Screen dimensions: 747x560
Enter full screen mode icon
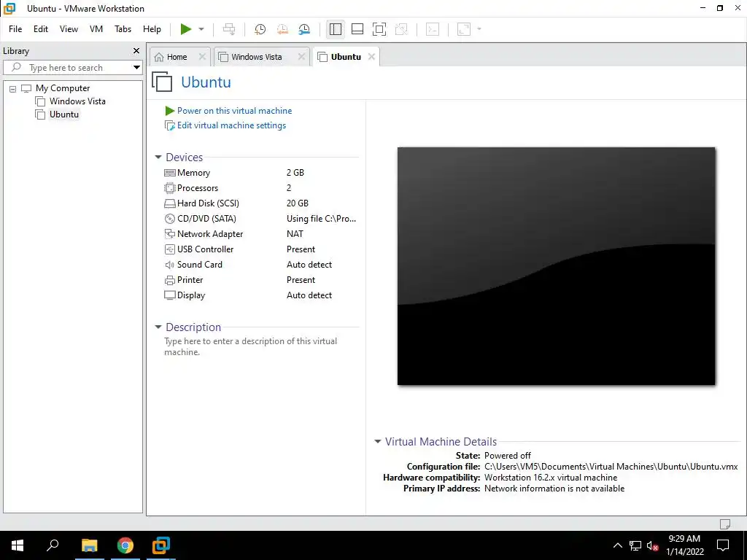(379, 29)
